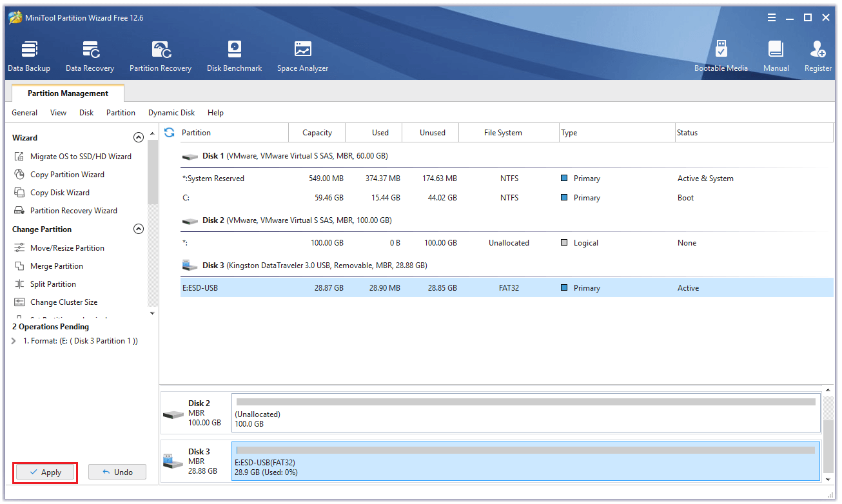Click Apply to execute pending operations
The width and height of the screenshot is (842, 504).
point(45,472)
